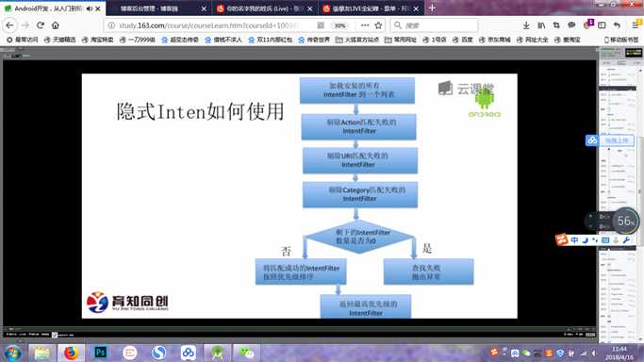Open WeChat from the taskbar
644x362 pixels.
point(247,353)
